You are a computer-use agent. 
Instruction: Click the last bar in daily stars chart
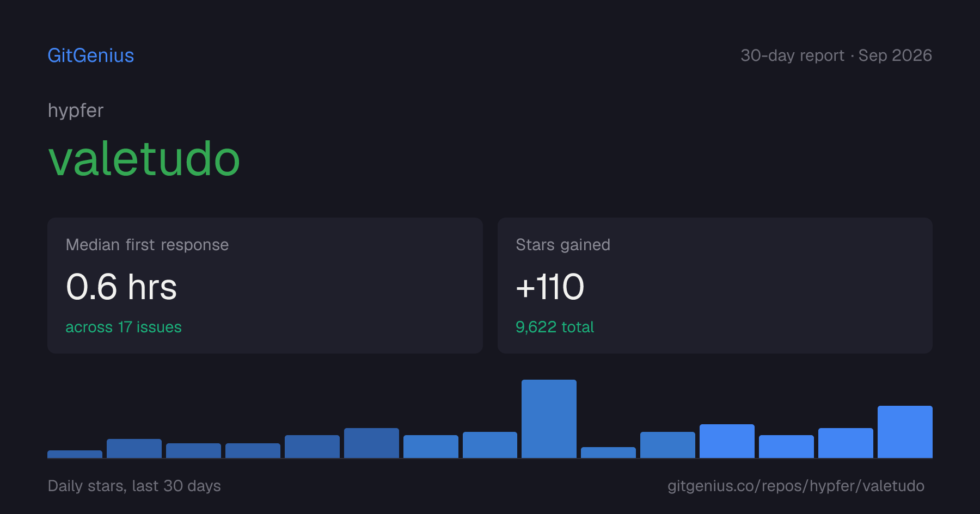tap(905, 432)
